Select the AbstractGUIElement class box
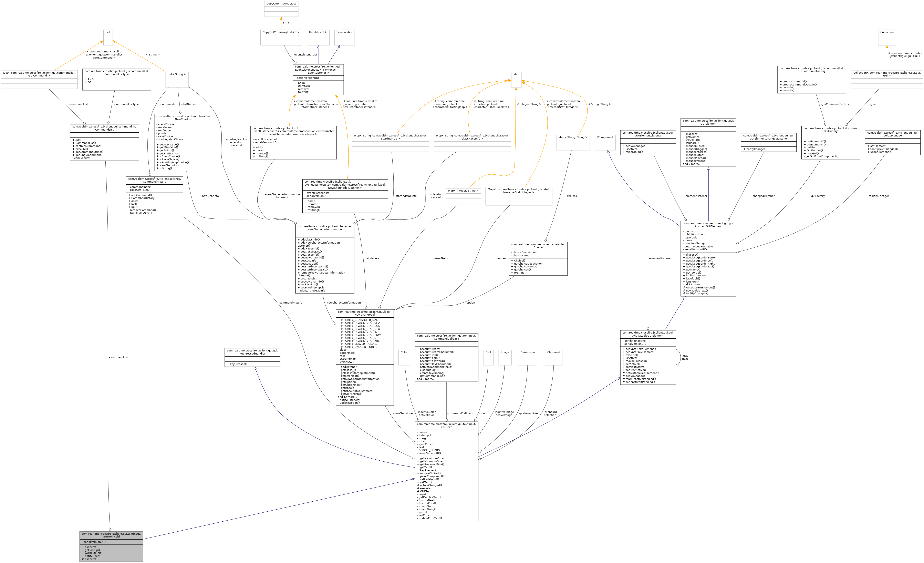Screen dimensions: 924x563 [708, 258]
